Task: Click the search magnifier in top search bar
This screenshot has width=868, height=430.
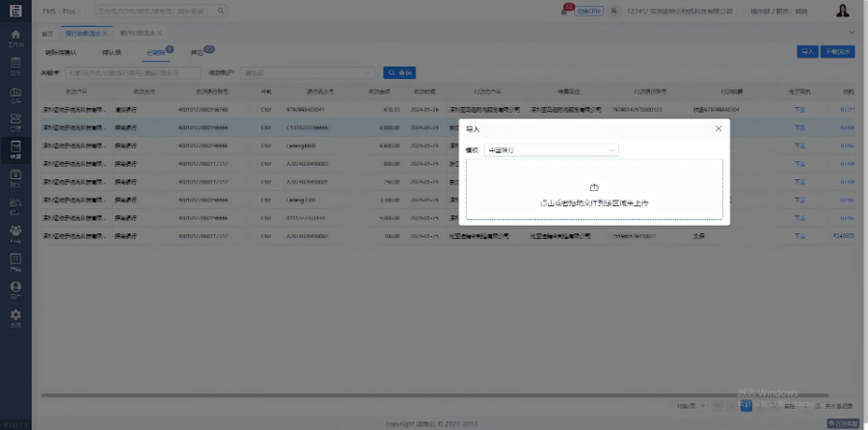Action: [221, 12]
